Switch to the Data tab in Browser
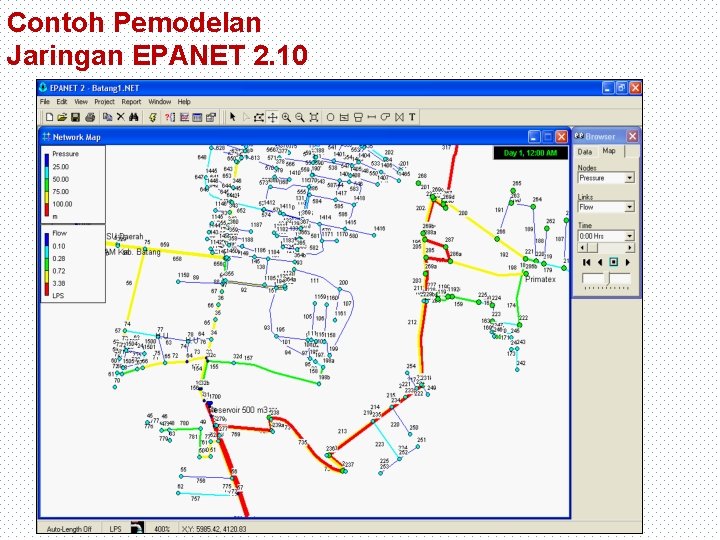 (x=585, y=152)
